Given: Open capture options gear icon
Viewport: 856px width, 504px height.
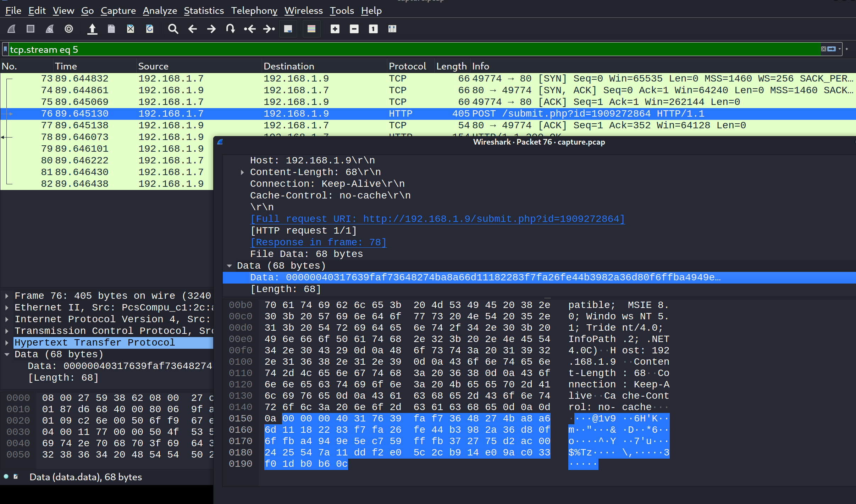Looking at the screenshot, I should pyautogui.click(x=69, y=29).
